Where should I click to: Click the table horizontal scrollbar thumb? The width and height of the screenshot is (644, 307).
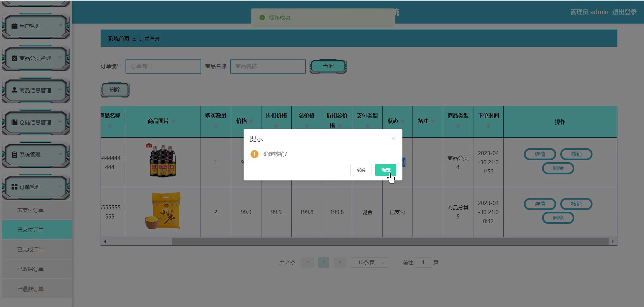pos(390,241)
